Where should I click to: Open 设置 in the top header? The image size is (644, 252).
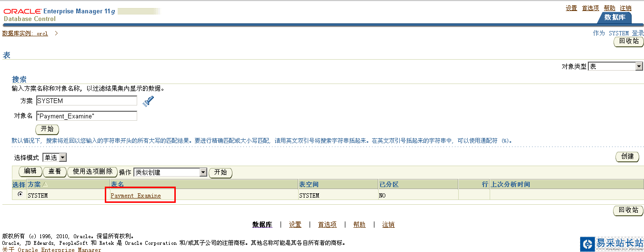coord(572,8)
